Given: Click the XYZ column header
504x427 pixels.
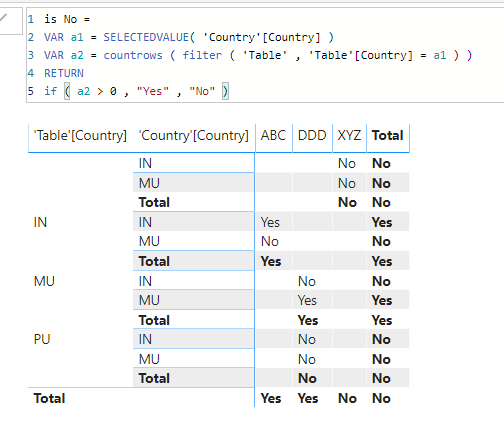Looking at the screenshot, I should coord(349,136).
